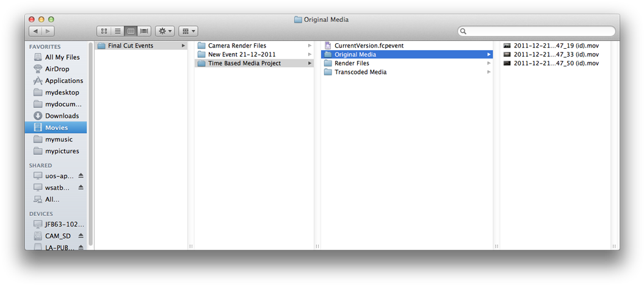Open All... shared network items

(56, 199)
